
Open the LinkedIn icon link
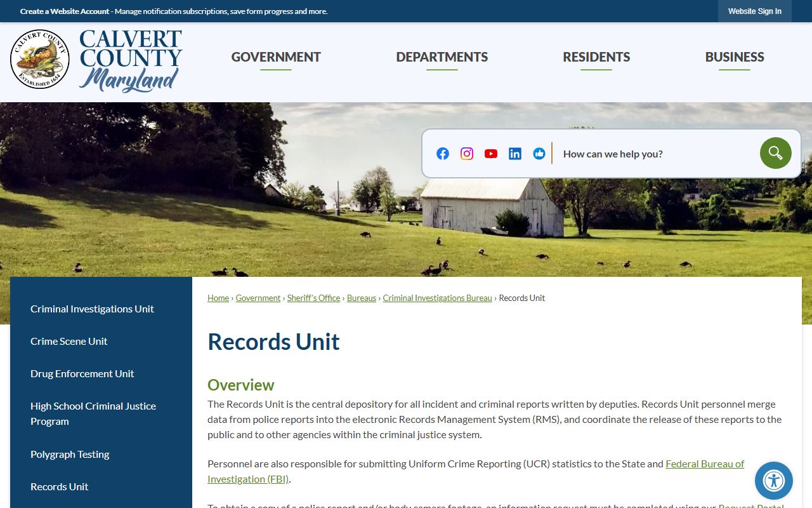(x=515, y=154)
